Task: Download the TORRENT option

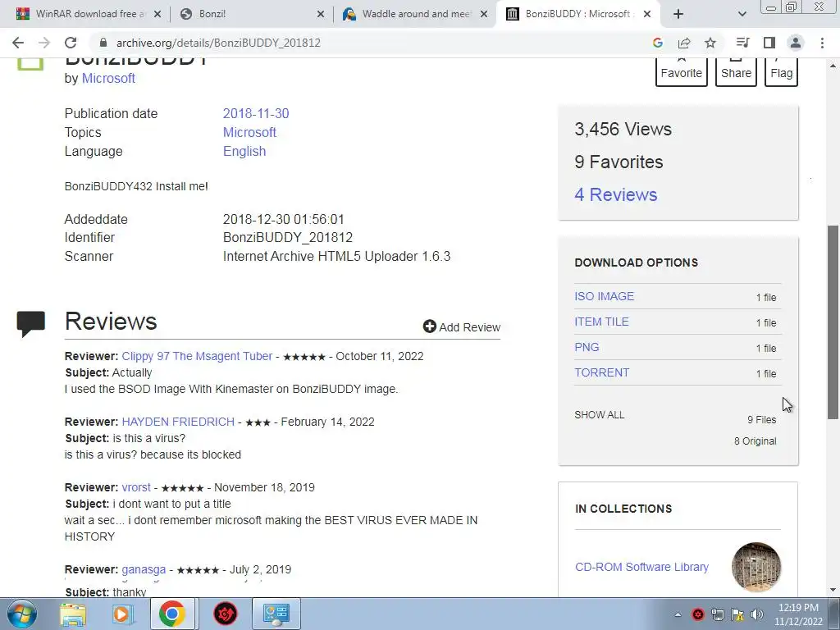Action: point(601,373)
